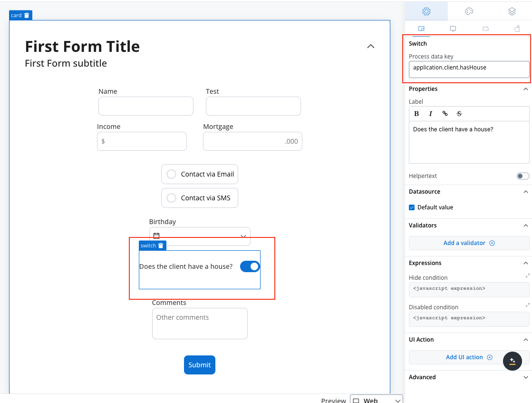Expand the Hide condition editor
The width and height of the screenshot is (532, 403).
coord(528,275)
